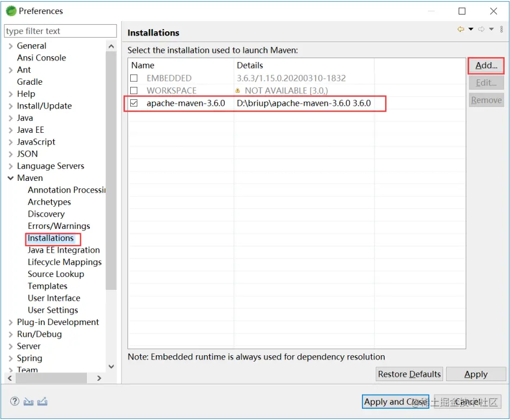Click Restore Defaults button

(409, 375)
